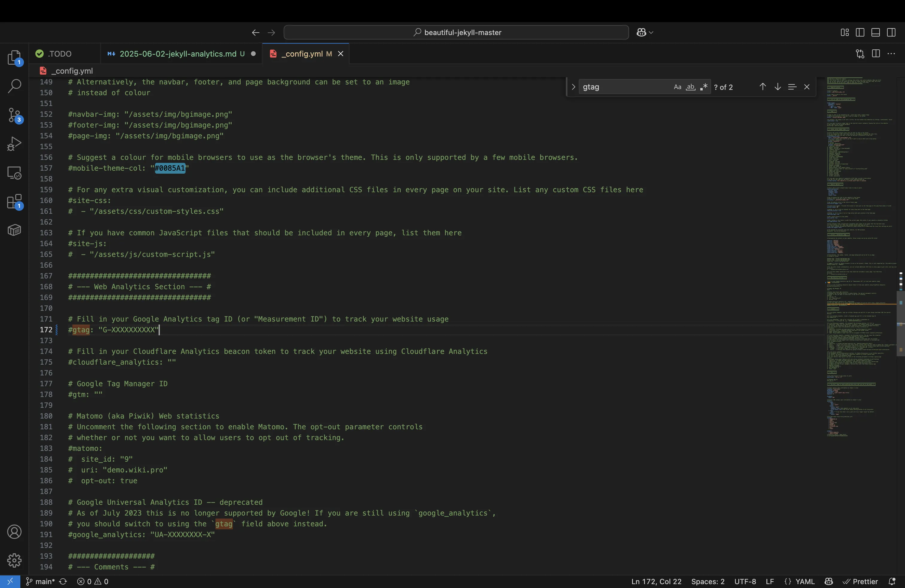Select the Run and Debug view
905x588 pixels.
pos(14,143)
